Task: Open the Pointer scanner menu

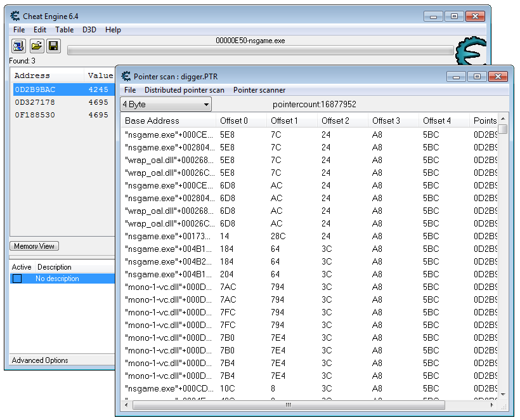Action: point(259,90)
